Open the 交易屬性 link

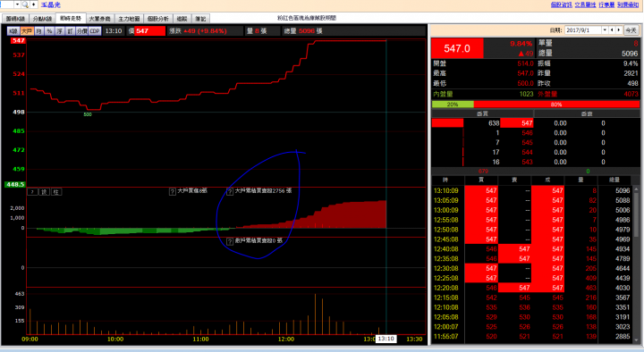[x=585, y=4]
